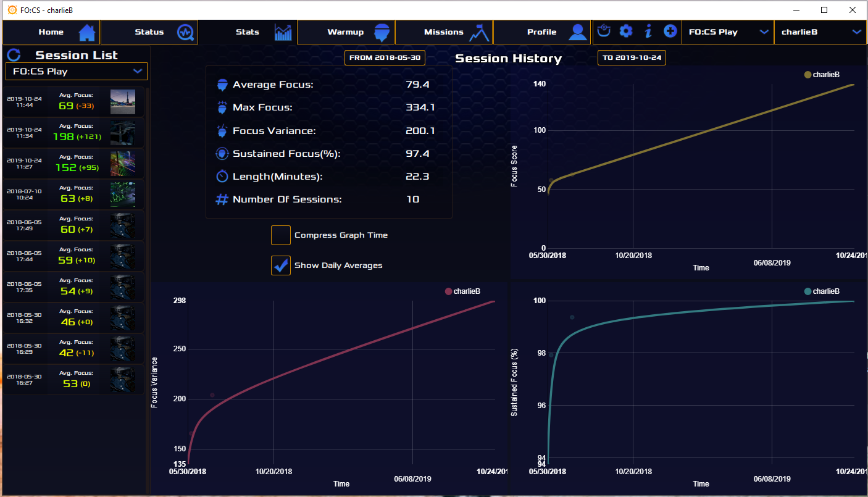
Task: Click the TO 2019-10-24 date button
Action: point(632,57)
